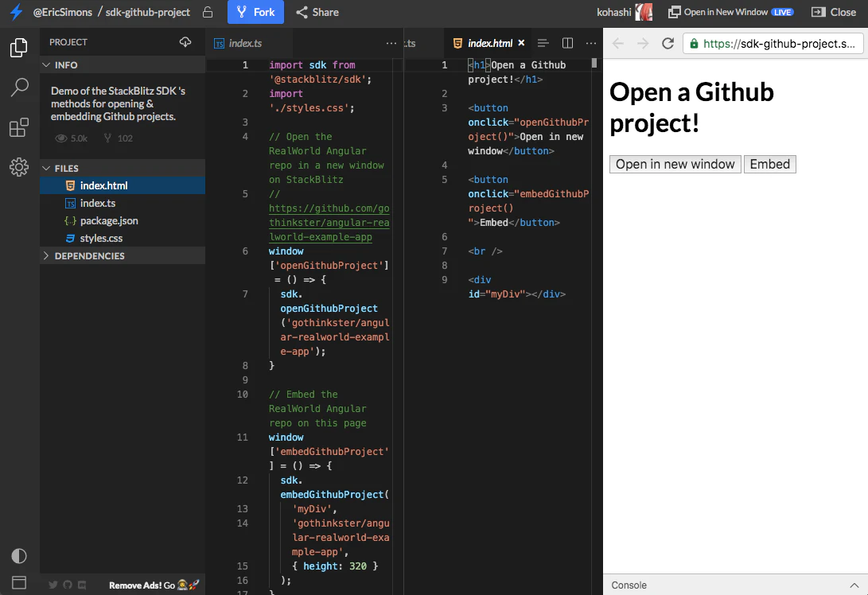Click the LIVE badge
The width and height of the screenshot is (868, 595).
[x=782, y=12]
